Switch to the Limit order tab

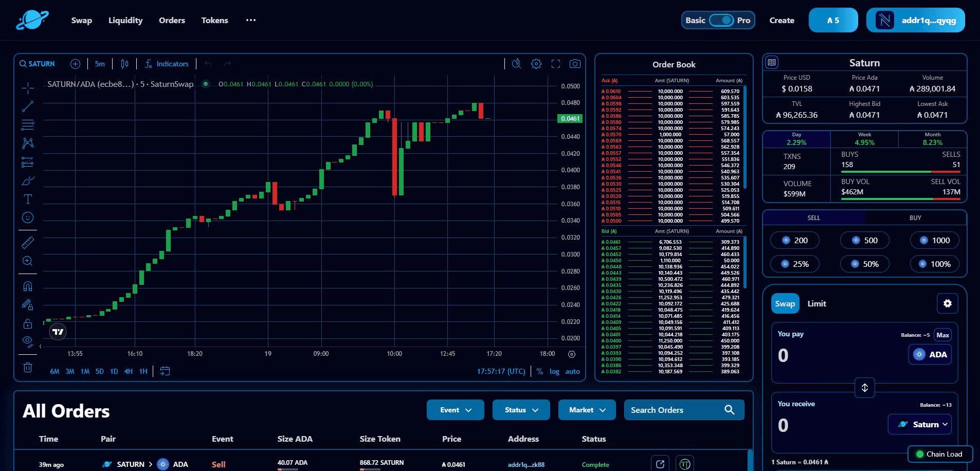click(816, 303)
